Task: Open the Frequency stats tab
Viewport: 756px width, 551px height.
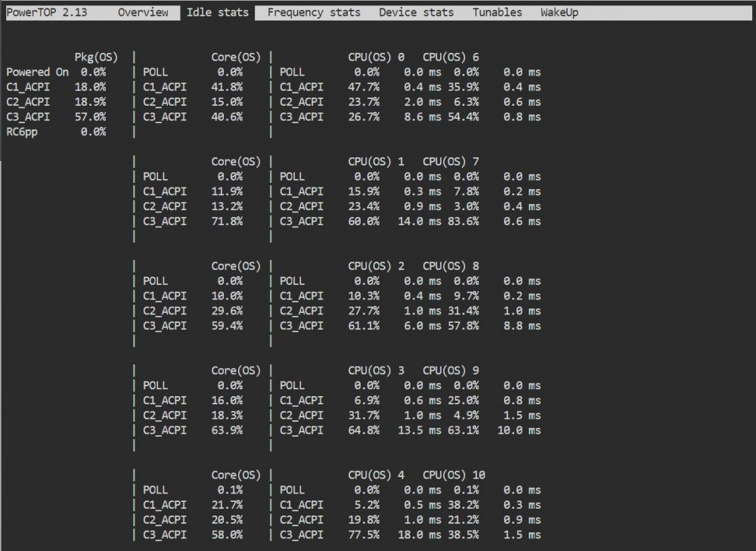Action: [314, 13]
